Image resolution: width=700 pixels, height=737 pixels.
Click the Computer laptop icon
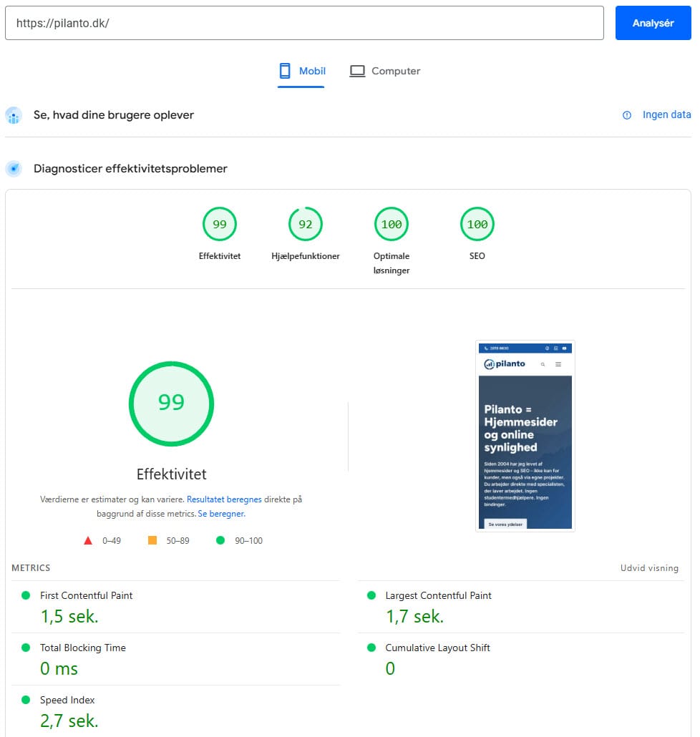pos(359,71)
